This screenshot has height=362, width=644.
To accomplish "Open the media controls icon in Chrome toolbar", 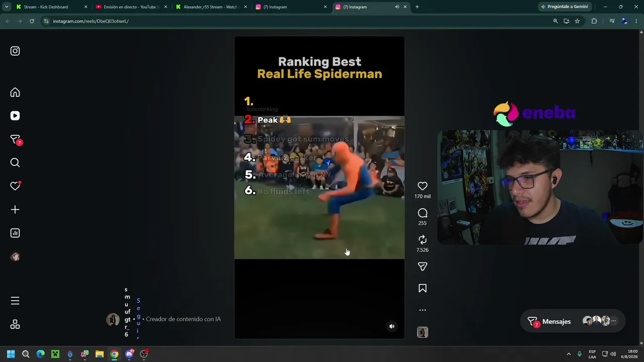I will 612,21.
